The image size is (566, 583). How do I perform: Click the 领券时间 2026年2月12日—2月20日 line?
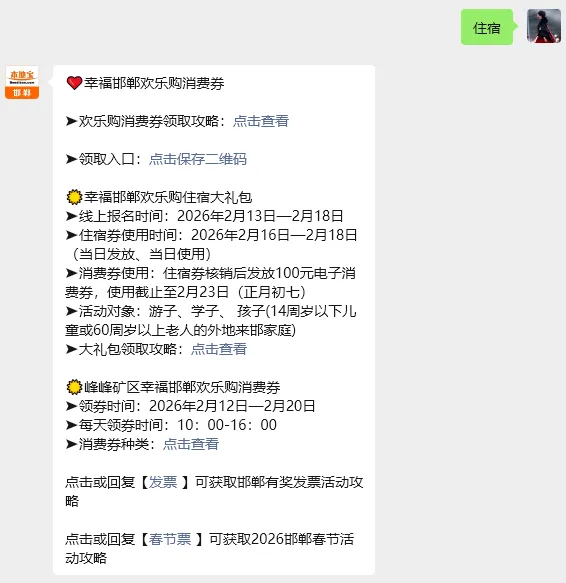point(190,406)
